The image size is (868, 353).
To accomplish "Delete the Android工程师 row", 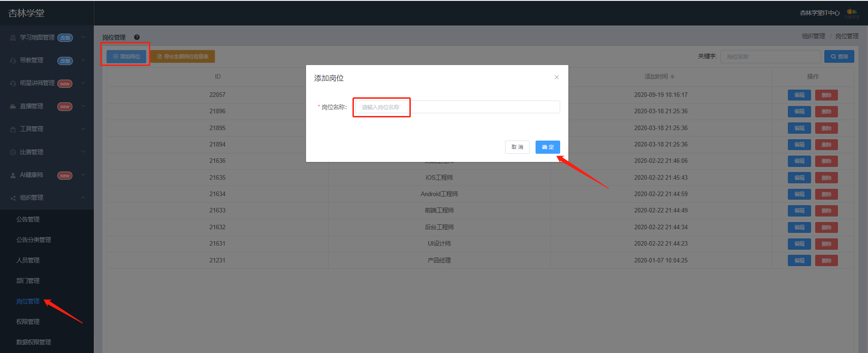I will (827, 194).
